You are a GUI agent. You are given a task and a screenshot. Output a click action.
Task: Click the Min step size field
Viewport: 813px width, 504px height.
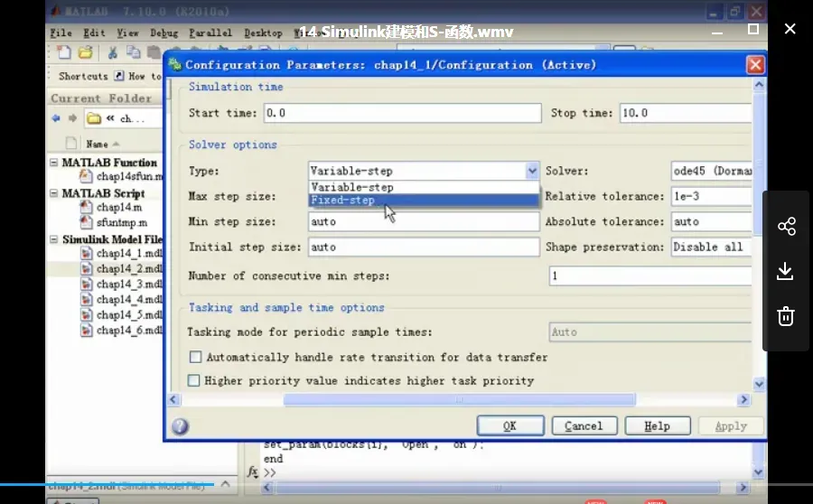pyautogui.click(x=424, y=221)
